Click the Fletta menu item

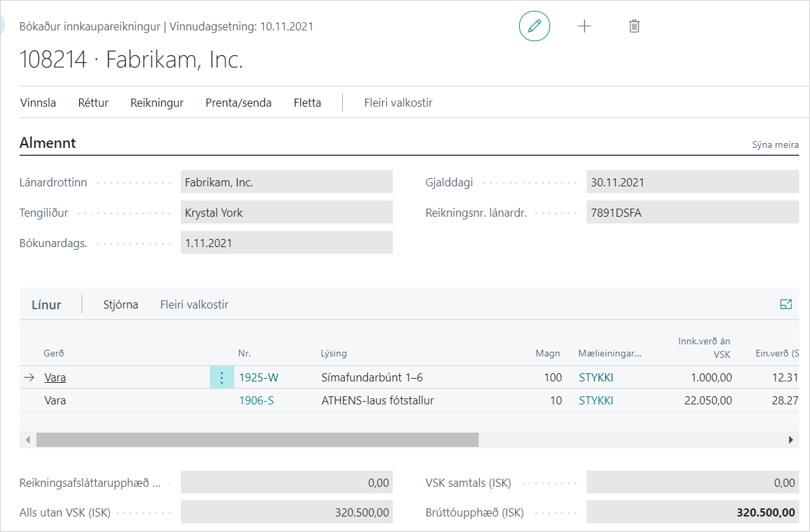307,103
